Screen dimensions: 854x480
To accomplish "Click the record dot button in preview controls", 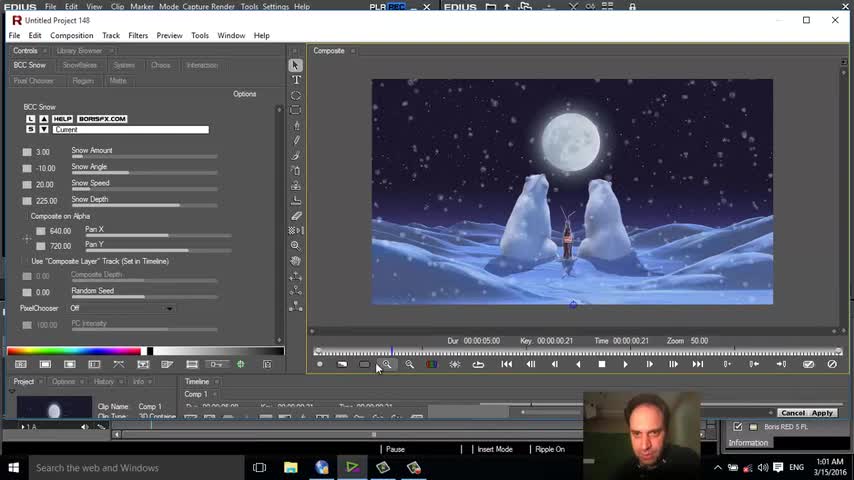I will (x=320, y=364).
